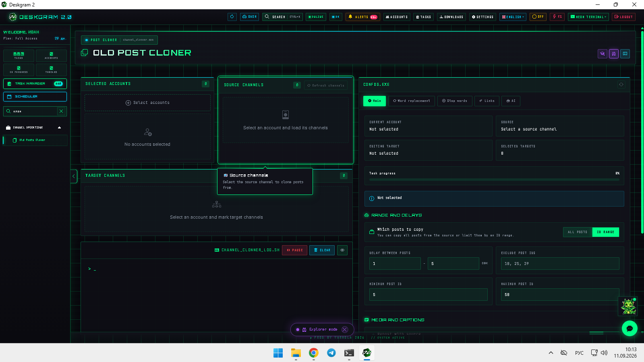644x362 pixels.
Task: Pause the channel cloner log
Action: coord(295,250)
